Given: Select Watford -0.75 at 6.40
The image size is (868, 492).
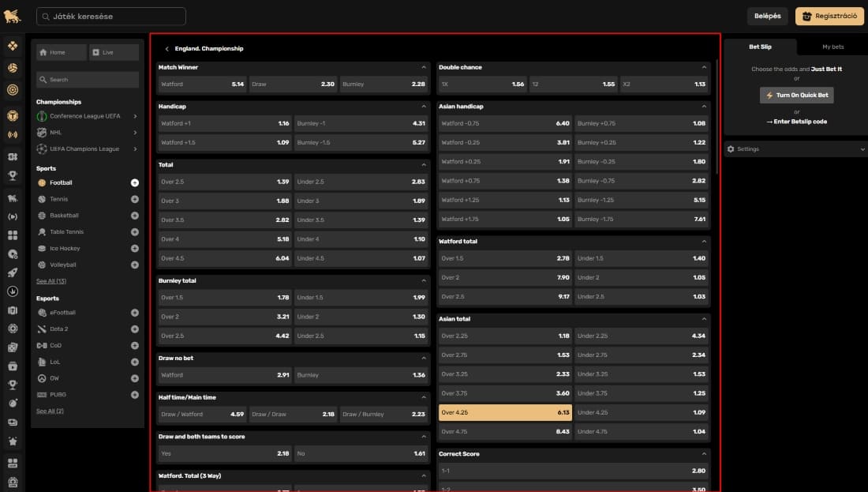Looking at the screenshot, I should pos(505,123).
